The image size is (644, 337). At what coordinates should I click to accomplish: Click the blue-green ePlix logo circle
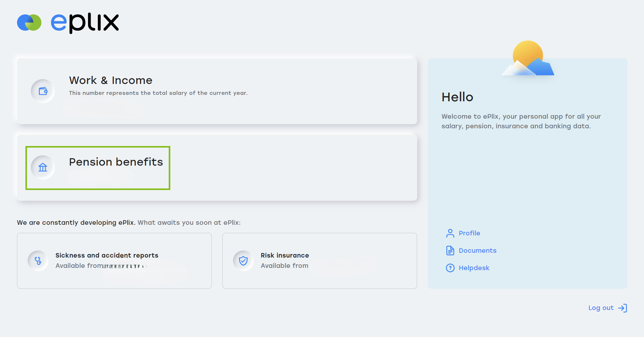click(x=29, y=23)
